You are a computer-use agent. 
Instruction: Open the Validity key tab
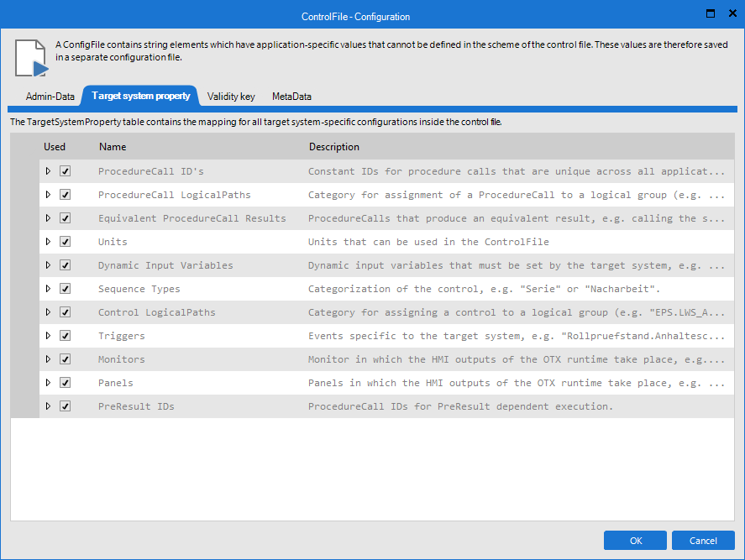point(231,97)
